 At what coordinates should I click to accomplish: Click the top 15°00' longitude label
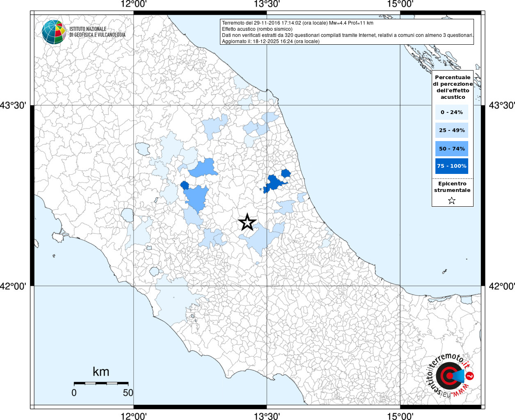[x=400, y=4]
